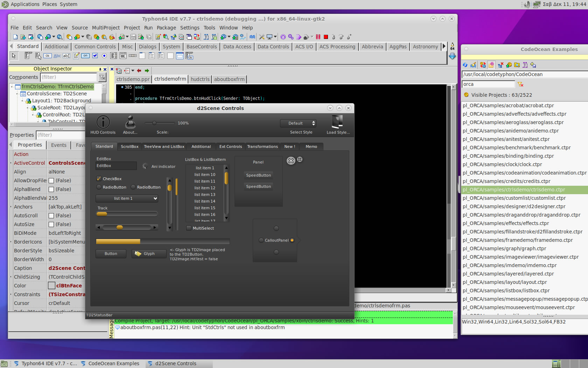588x368 pixels.
Task: Open the Run menu in Typhon64 IDE
Action: pos(148,28)
